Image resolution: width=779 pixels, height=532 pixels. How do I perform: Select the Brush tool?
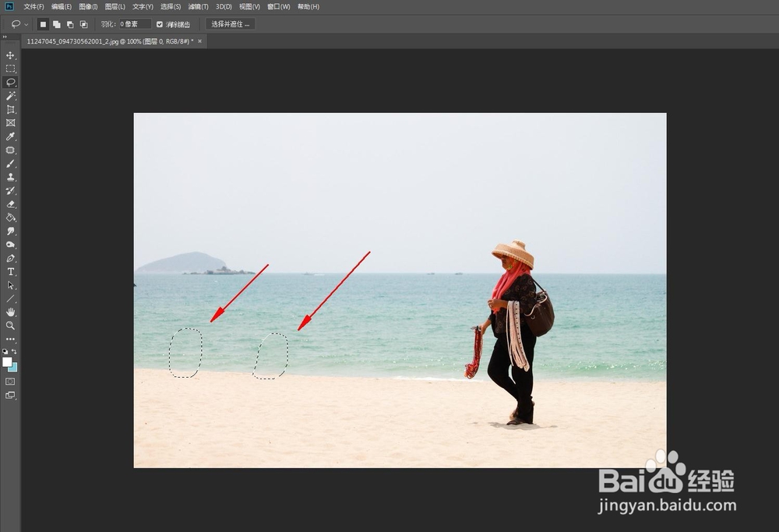(10, 164)
